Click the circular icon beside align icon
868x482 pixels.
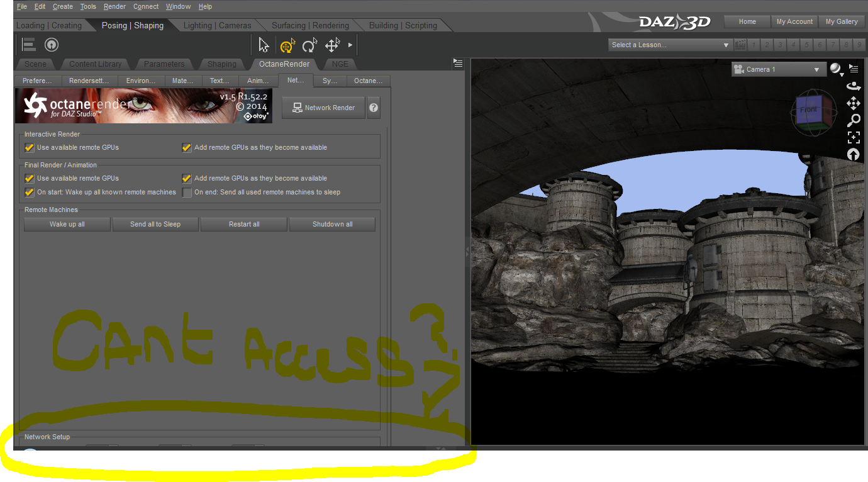pos(52,45)
